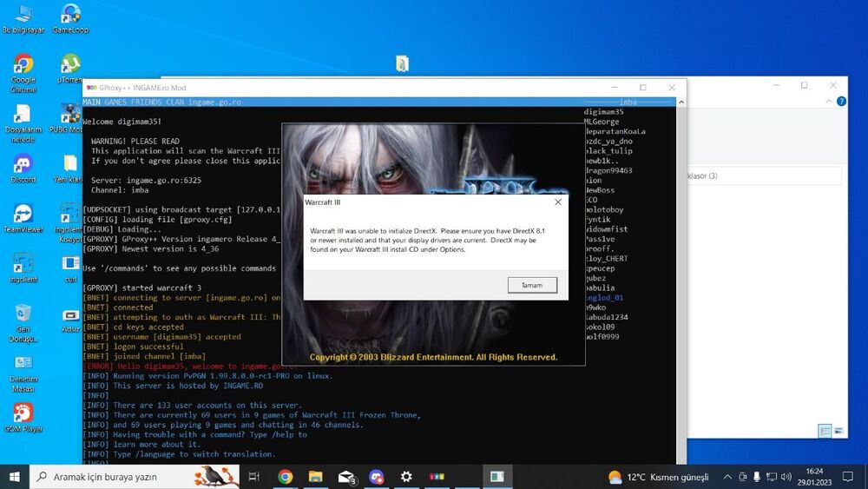Launch TeamViewer from the desktop
Image resolution: width=868 pixels, height=489 pixels.
23,215
